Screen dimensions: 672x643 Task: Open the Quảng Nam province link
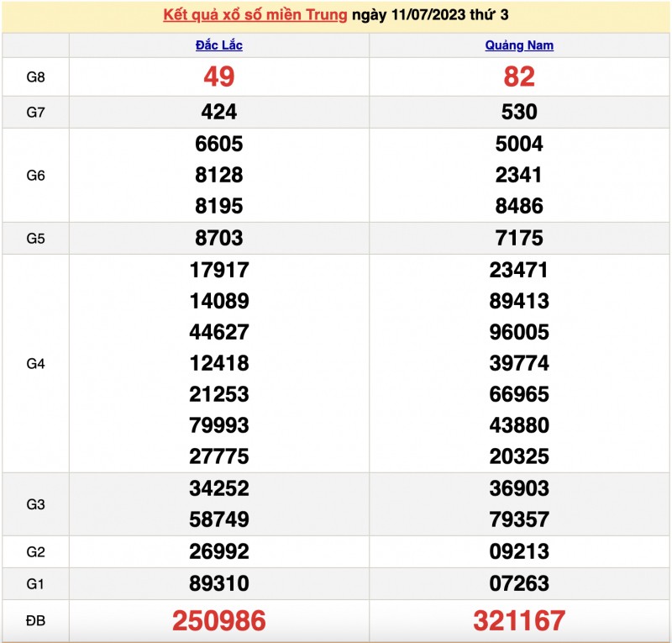pyautogui.click(x=518, y=45)
